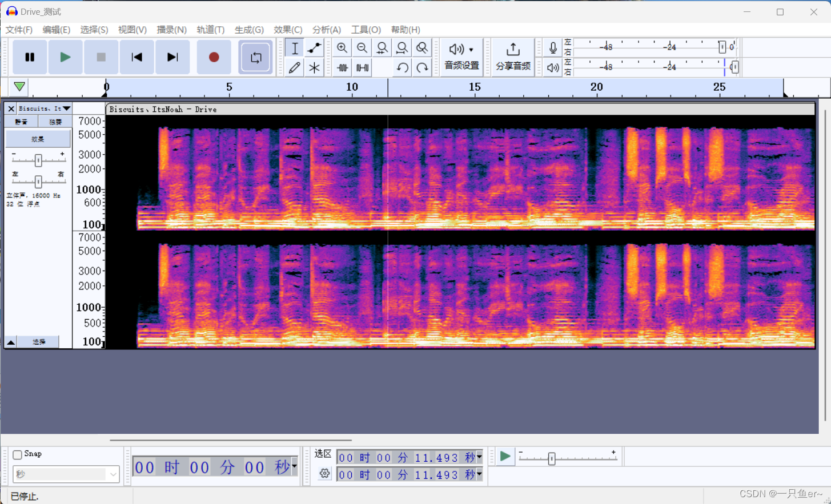Screen dimensions: 831x504
Task: Open the 轨道(T) menu
Action: pos(211,30)
